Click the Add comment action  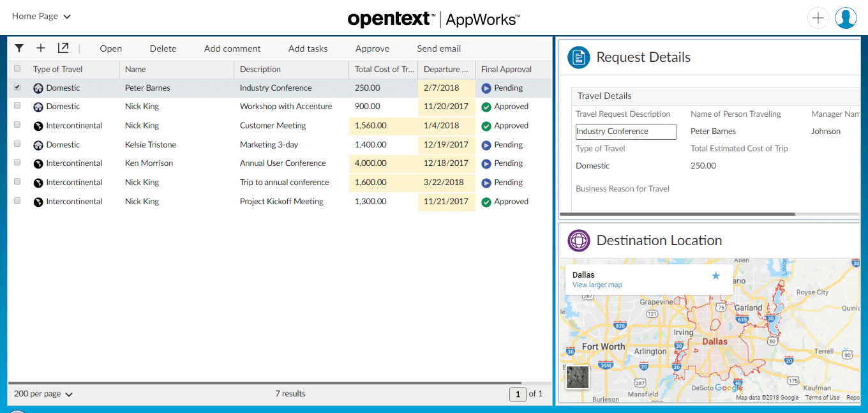click(x=232, y=48)
